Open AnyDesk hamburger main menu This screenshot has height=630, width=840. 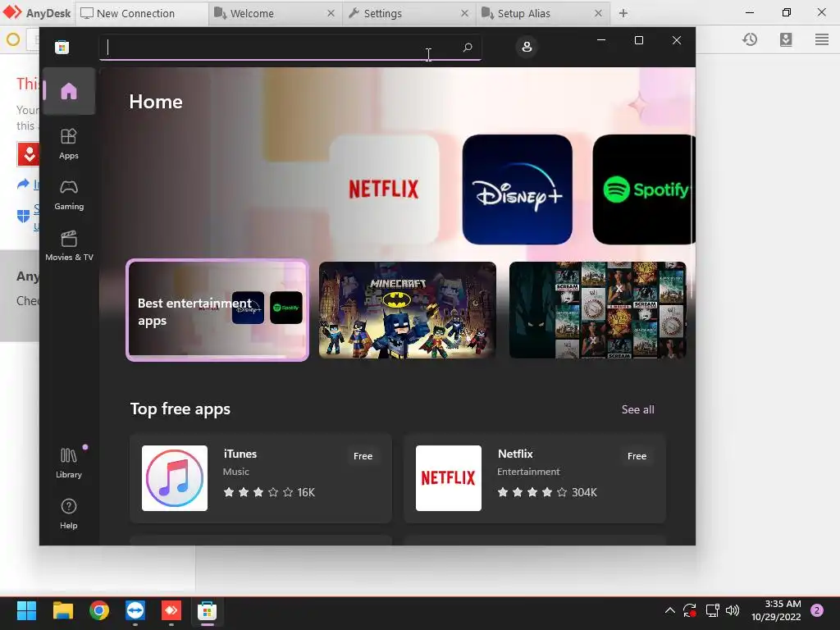[822, 39]
